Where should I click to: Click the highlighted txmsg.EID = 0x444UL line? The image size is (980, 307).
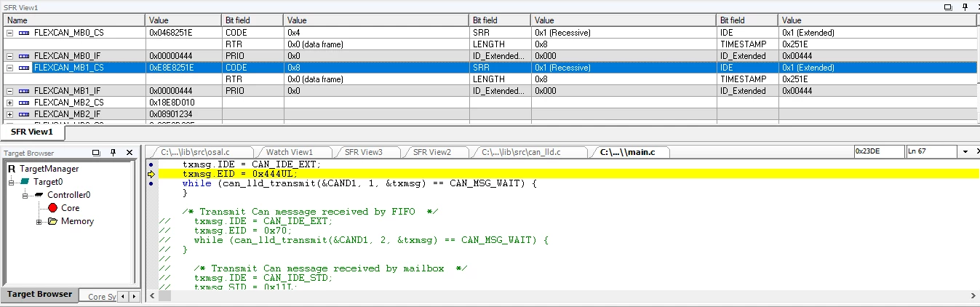click(x=567, y=174)
